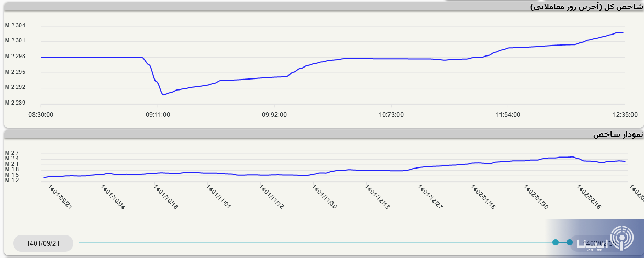644x258 pixels.
Task: Click the 1401/09/21 start date pill
Action: coord(43,243)
